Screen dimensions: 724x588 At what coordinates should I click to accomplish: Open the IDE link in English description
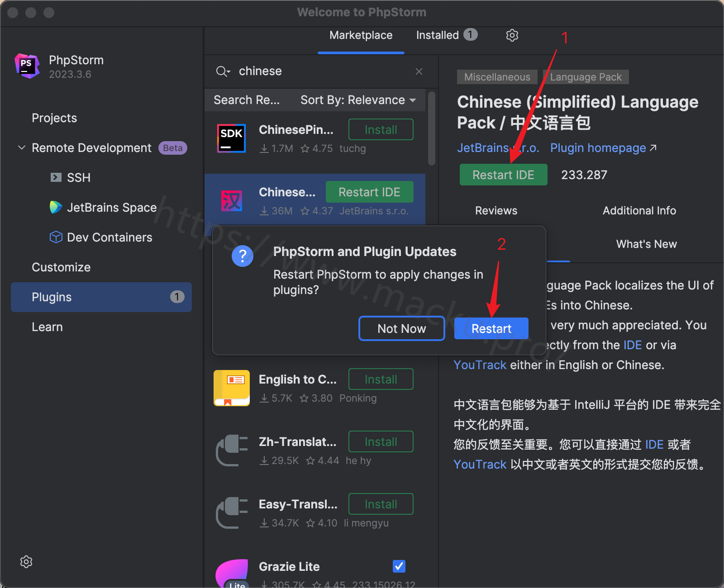(x=633, y=345)
